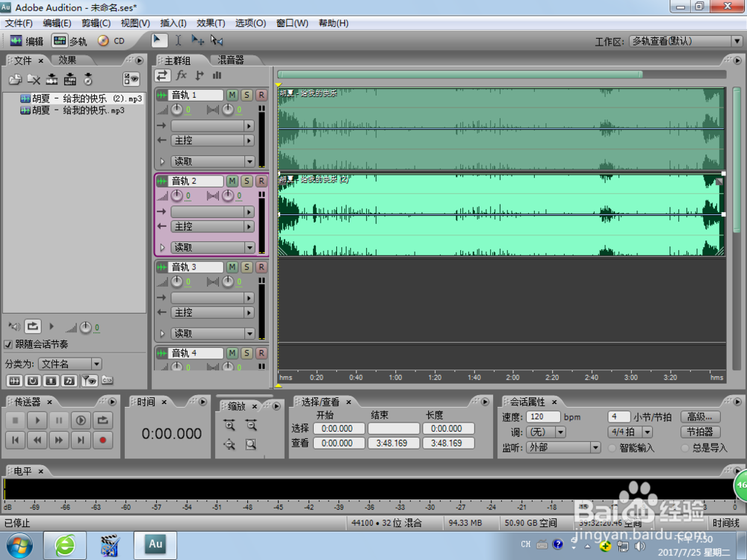This screenshot has height=560, width=747.
Task: Show the fx effects view icon
Action: 182,75
